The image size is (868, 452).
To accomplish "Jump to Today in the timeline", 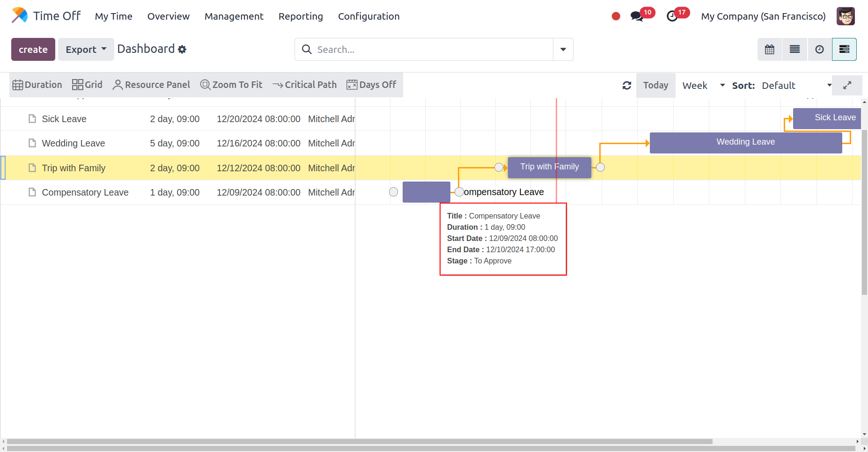I will [x=655, y=85].
